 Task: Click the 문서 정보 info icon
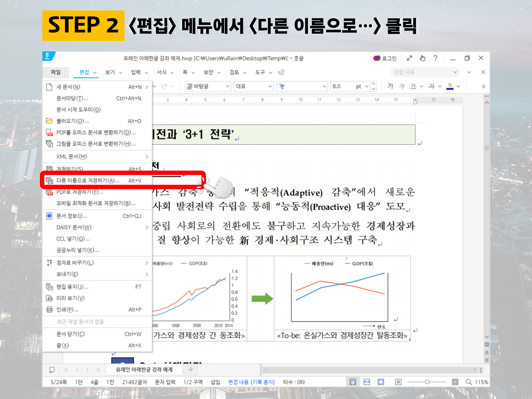[x=49, y=216]
